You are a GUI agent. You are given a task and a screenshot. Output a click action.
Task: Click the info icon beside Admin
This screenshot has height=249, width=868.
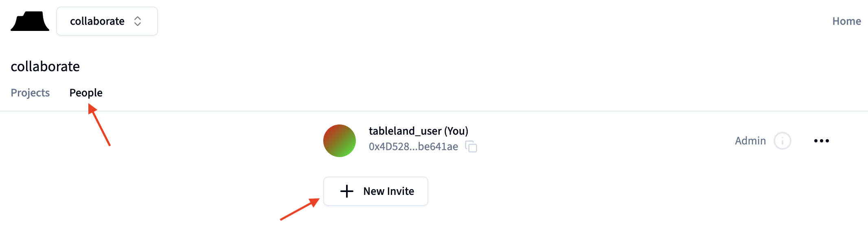pyautogui.click(x=782, y=141)
